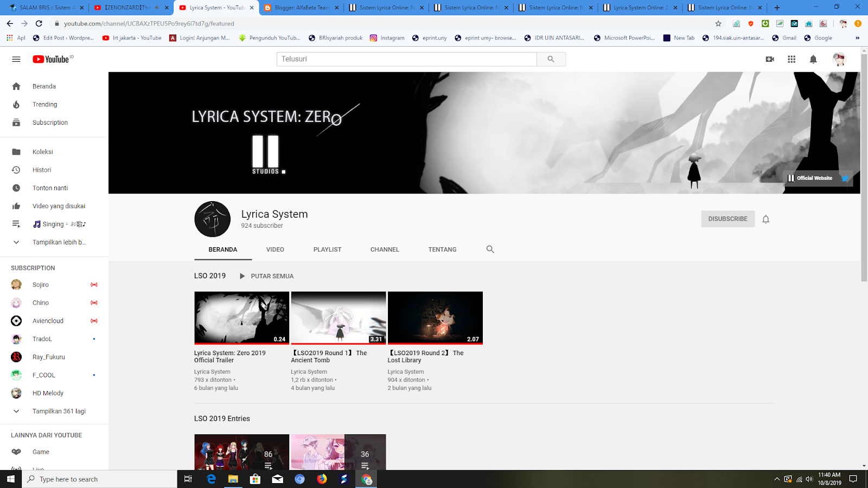
Task: Open Microsoft Edge from the taskbar
Action: 211,479
